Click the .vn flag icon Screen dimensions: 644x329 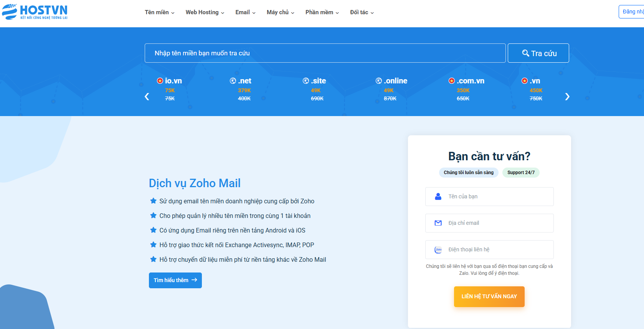coord(525,81)
